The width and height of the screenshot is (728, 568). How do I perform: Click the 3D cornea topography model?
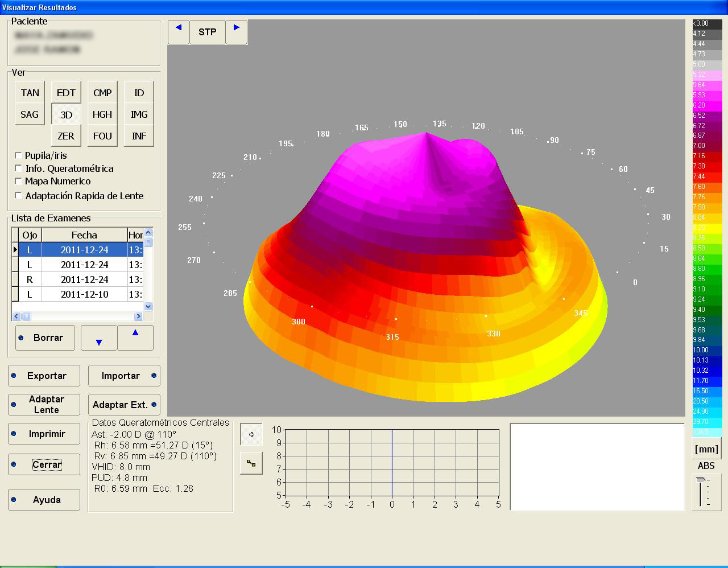(425, 266)
